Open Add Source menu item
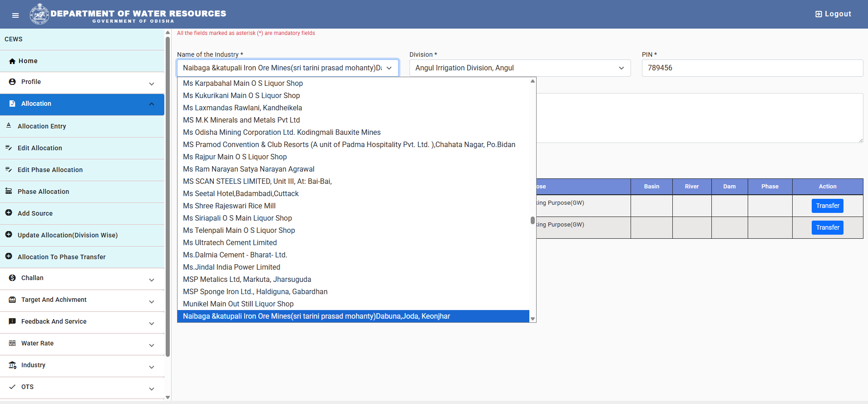 coord(82,213)
